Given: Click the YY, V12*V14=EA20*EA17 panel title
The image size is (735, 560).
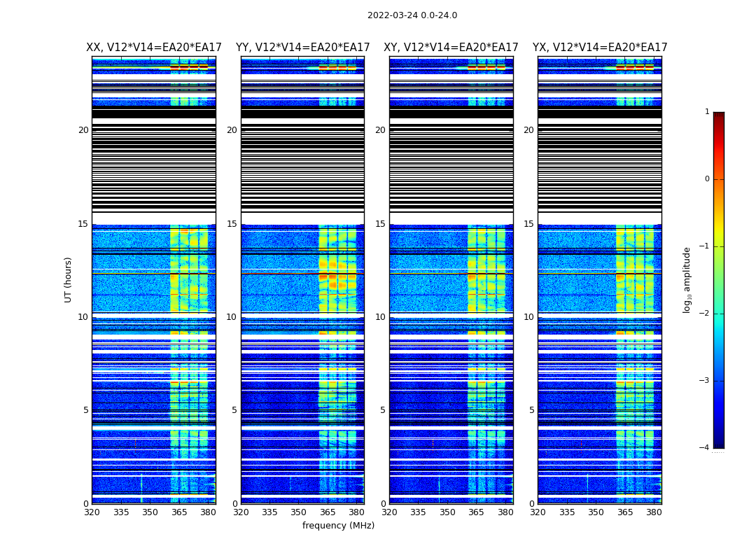Looking at the screenshot, I should (x=303, y=48).
